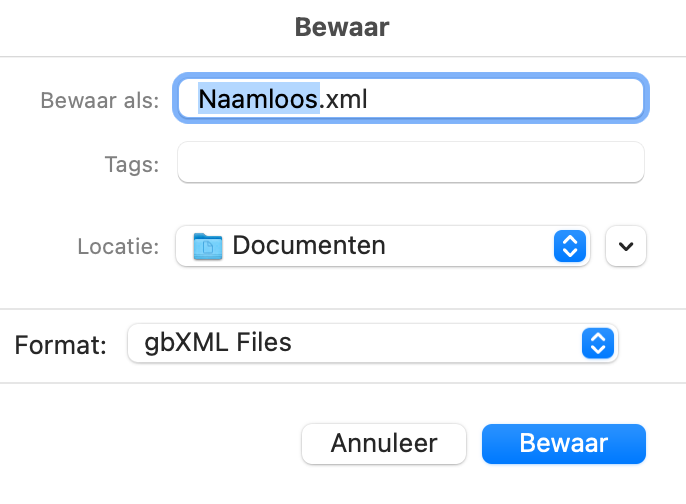
Task: Click the Documenten text in location popup
Action: pyautogui.click(x=309, y=245)
